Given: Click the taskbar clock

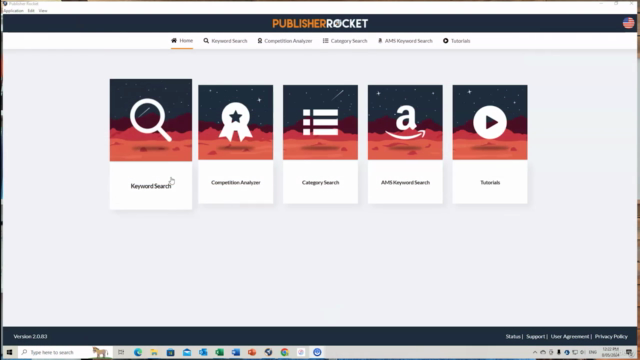Looking at the screenshot, I should click(x=611, y=352).
